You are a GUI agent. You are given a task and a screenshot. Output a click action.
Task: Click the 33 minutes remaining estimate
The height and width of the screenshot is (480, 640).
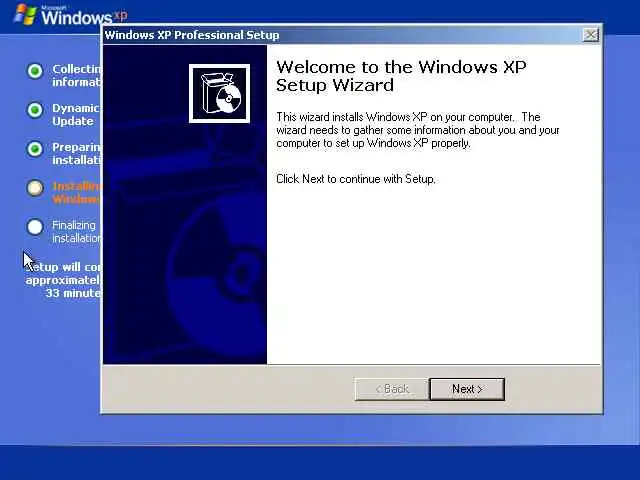(x=73, y=293)
